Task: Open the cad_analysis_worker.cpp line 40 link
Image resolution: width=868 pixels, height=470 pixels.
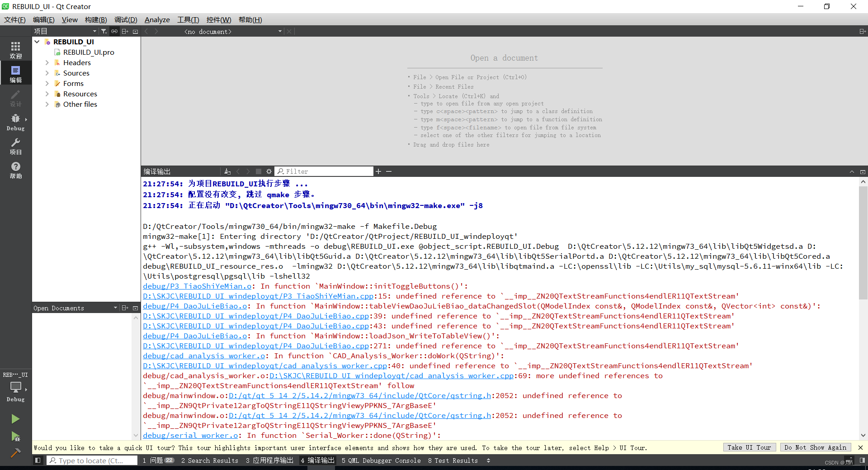Action: pos(265,366)
